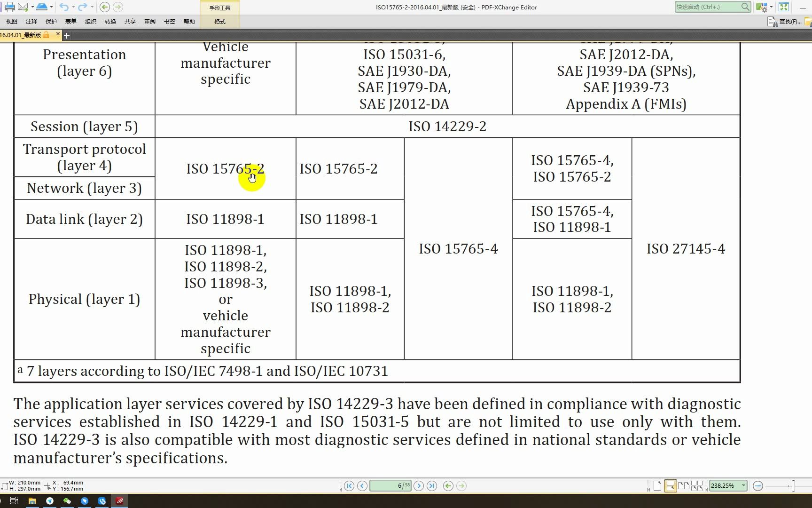Image resolution: width=812 pixels, height=508 pixels.
Task: Open the 书签 menu
Action: click(x=170, y=21)
